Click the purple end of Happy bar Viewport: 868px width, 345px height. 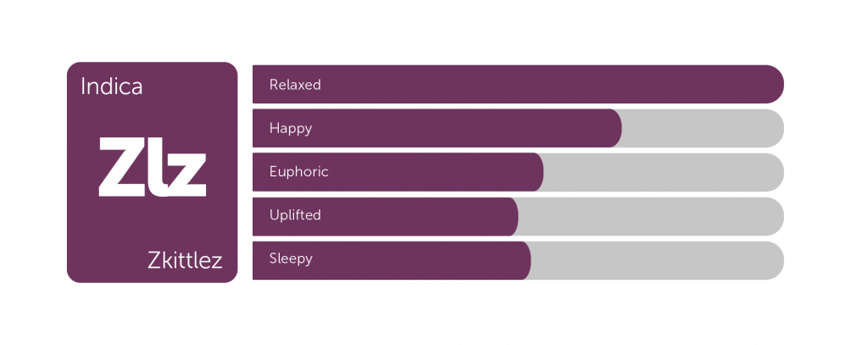coord(612,129)
